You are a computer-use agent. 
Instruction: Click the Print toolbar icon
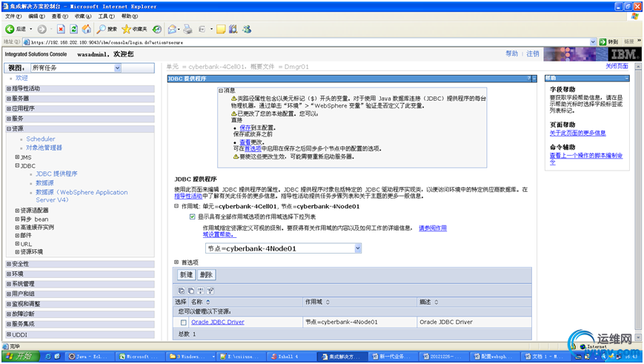tap(187, 29)
